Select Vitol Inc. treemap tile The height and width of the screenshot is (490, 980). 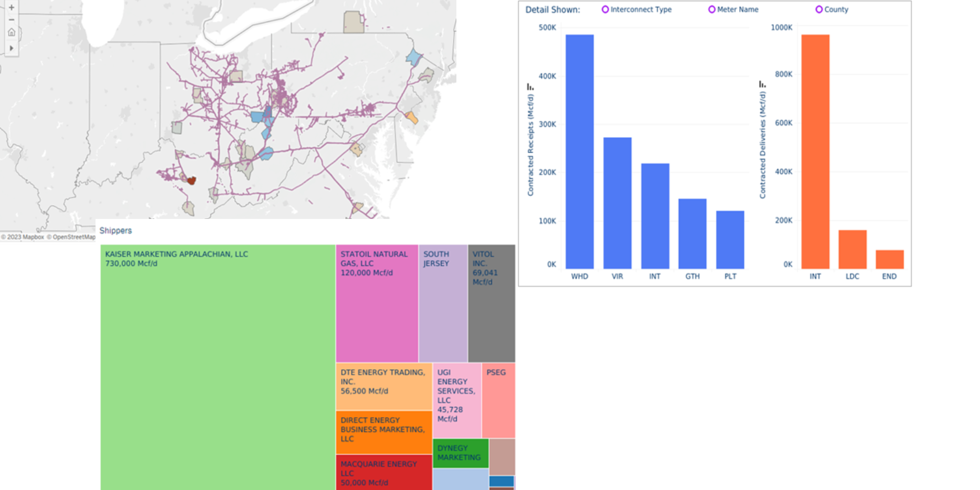click(492, 303)
